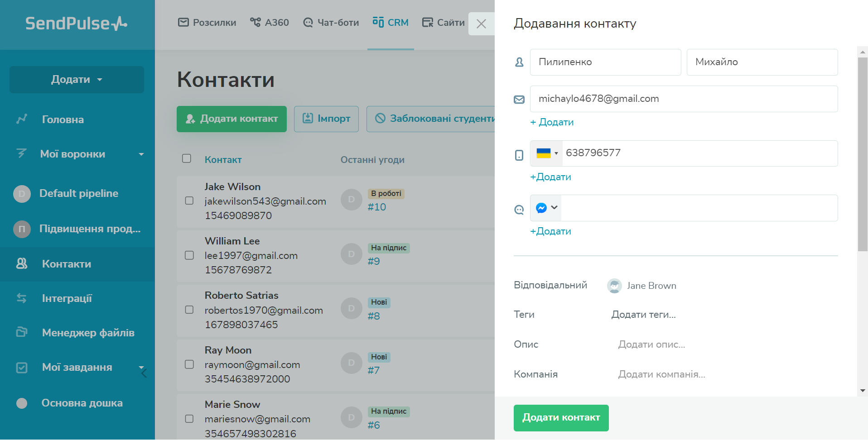Open the Чат-боти top menu

coord(331,23)
